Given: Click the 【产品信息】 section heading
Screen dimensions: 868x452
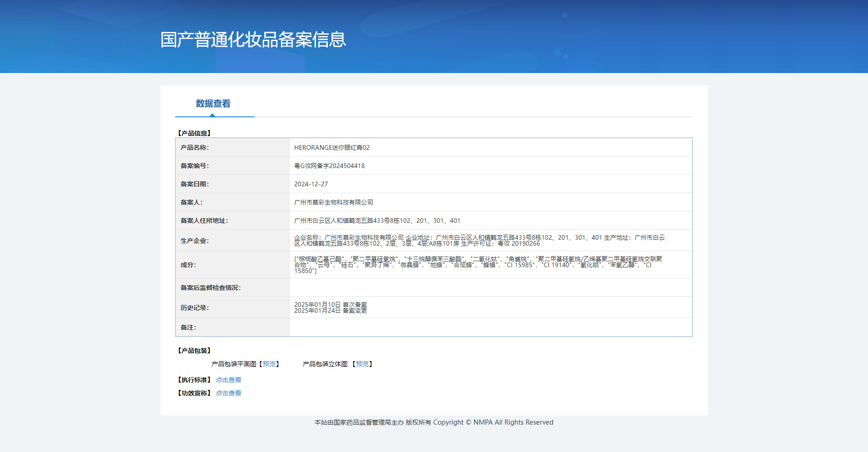Looking at the screenshot, I should coord(194,133).
